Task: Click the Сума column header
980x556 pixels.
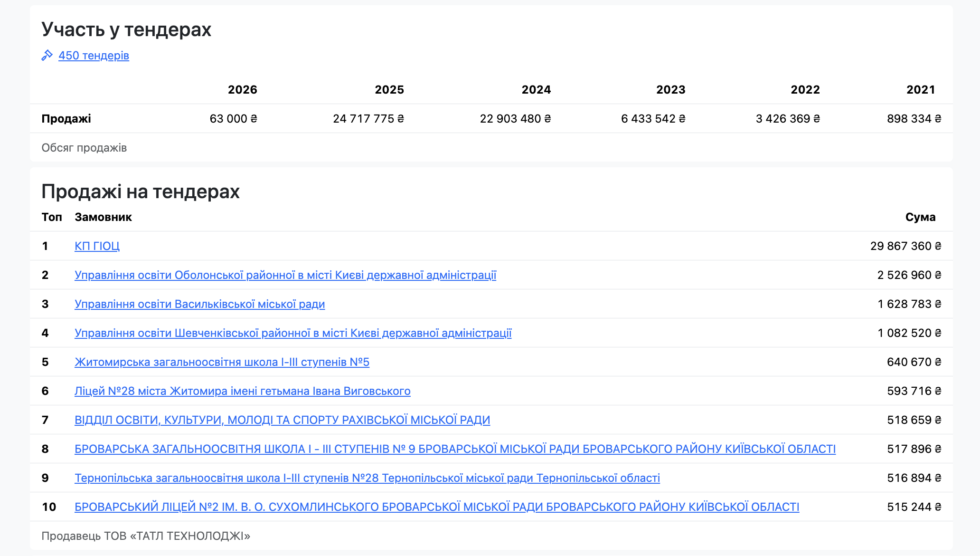Action: click(920, 217)
